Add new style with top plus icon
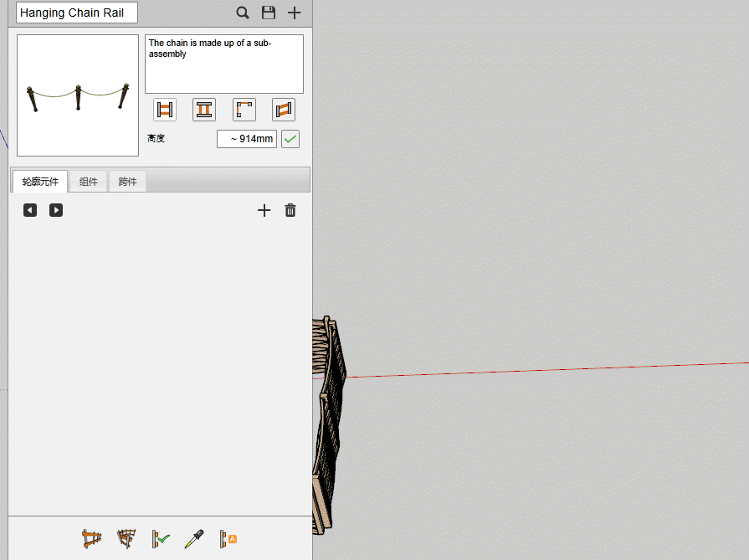Image resolution: width=749 pixels, height=560 pixels. click(x=295, y=13)
